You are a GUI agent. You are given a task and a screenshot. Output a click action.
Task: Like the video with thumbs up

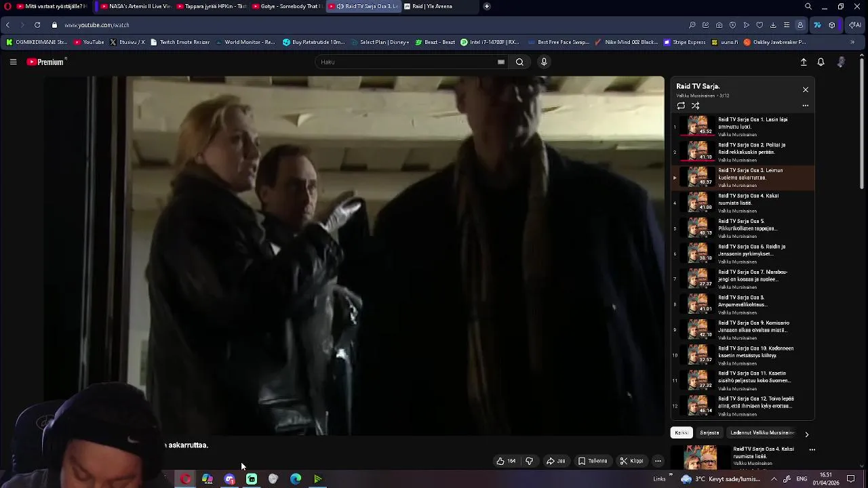[x=506, y=461]
